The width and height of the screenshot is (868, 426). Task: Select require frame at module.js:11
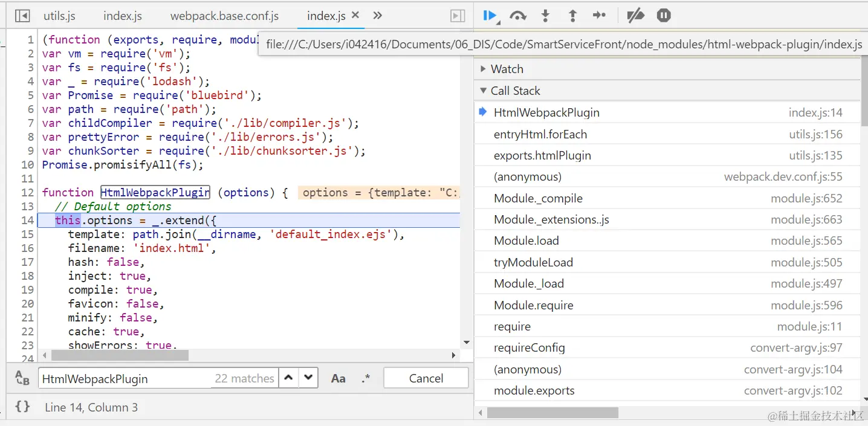coord(667,326)
